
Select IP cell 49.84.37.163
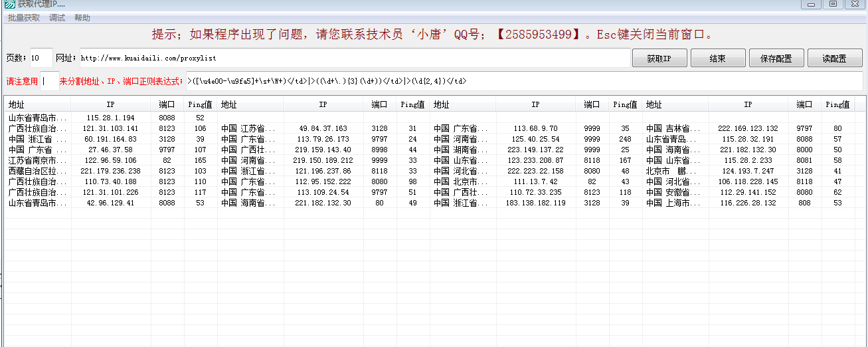tap(323, 128)
